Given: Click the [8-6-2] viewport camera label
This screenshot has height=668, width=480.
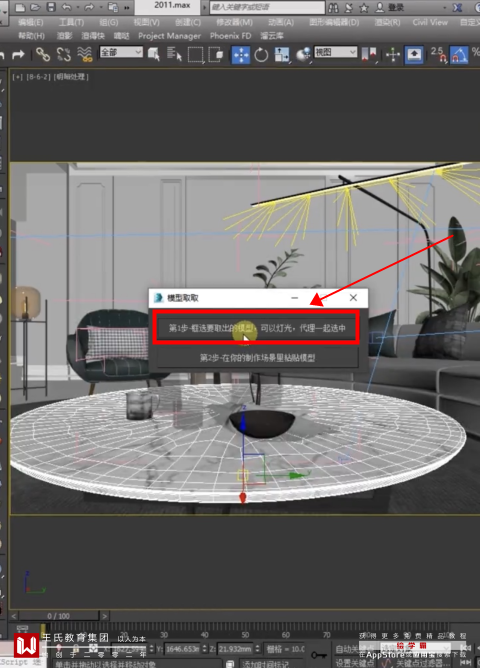Looking at the screenshot, I should (38, 77).
